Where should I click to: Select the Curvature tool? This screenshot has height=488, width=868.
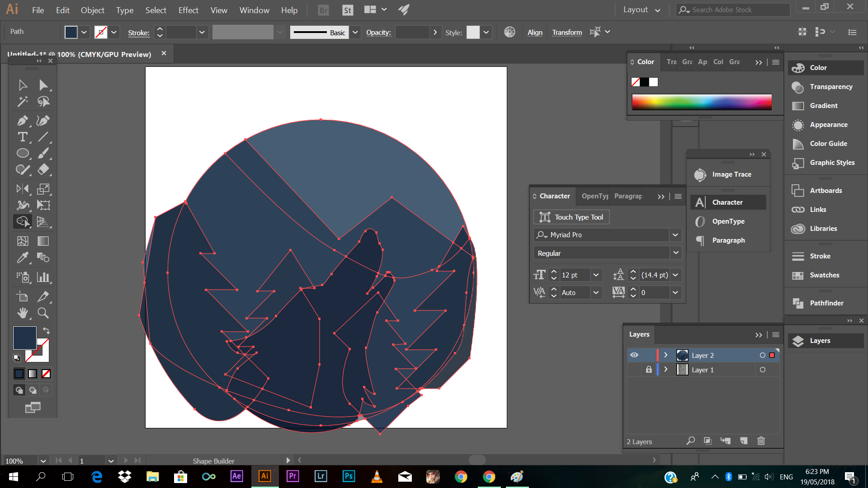[x=43, y=121]
